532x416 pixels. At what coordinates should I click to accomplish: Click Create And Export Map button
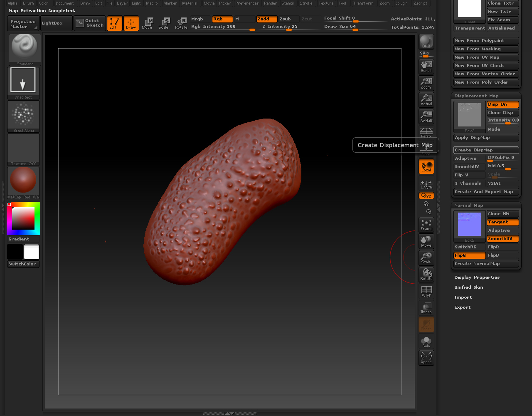point(486,192)
